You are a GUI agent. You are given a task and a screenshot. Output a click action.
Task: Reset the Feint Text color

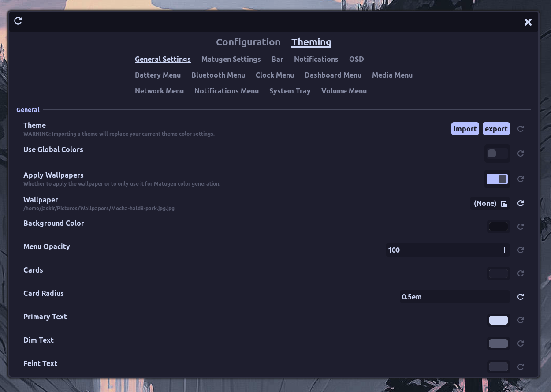(x=520, y=367)
